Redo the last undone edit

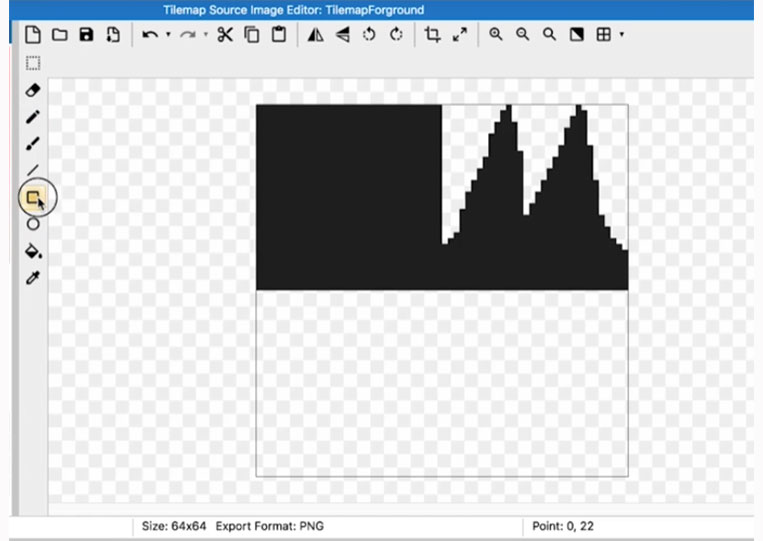(x=188, y=35)
